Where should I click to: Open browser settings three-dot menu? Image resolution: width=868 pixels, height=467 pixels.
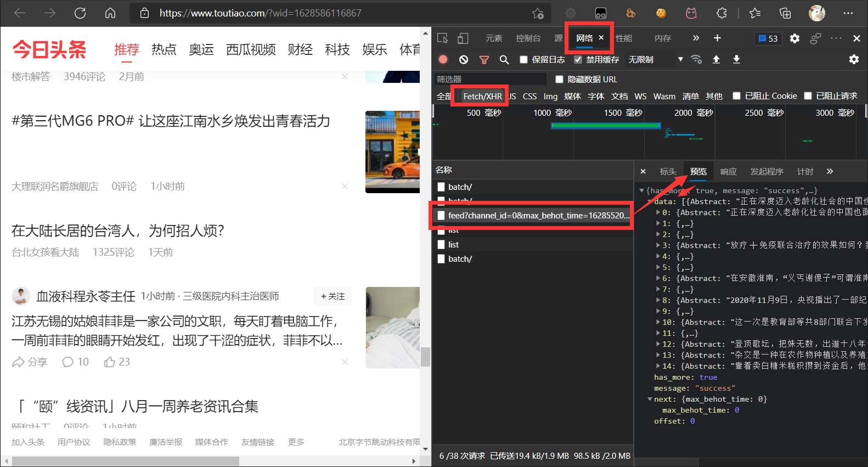(x=848, y=13)
